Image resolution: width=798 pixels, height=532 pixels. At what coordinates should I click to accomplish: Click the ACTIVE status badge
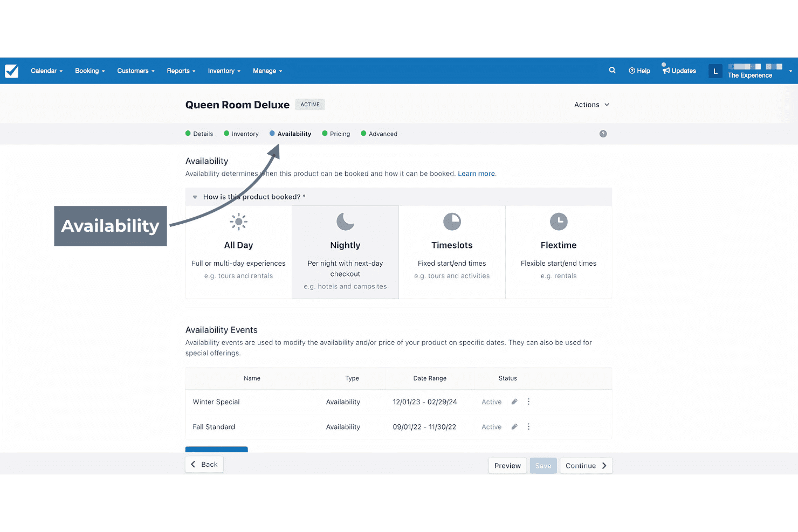click(310, 105)
